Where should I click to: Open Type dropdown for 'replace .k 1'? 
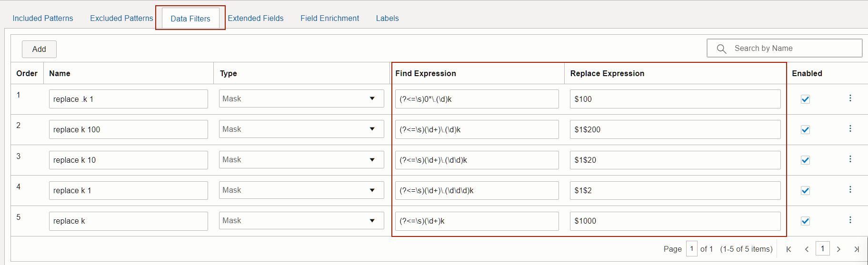(301, 98)
